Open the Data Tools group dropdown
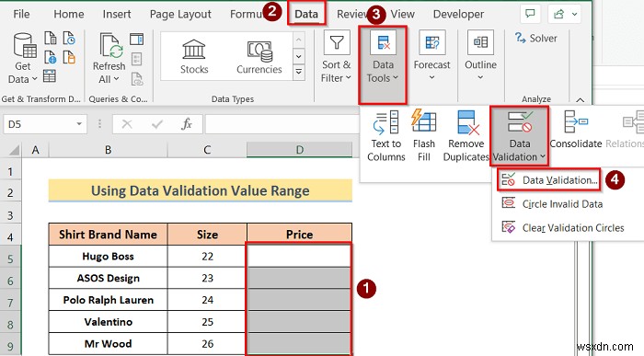This screenshot has height=356, width=644. point(383,65)
